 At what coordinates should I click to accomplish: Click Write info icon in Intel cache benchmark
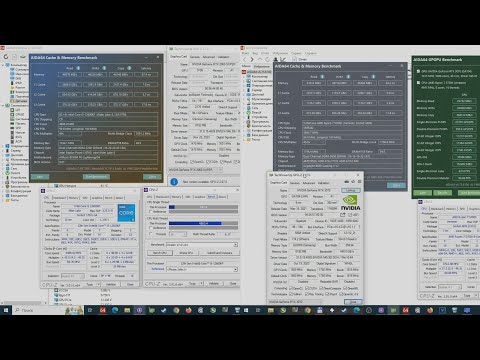pyautogui.click(x=104, y=68)
